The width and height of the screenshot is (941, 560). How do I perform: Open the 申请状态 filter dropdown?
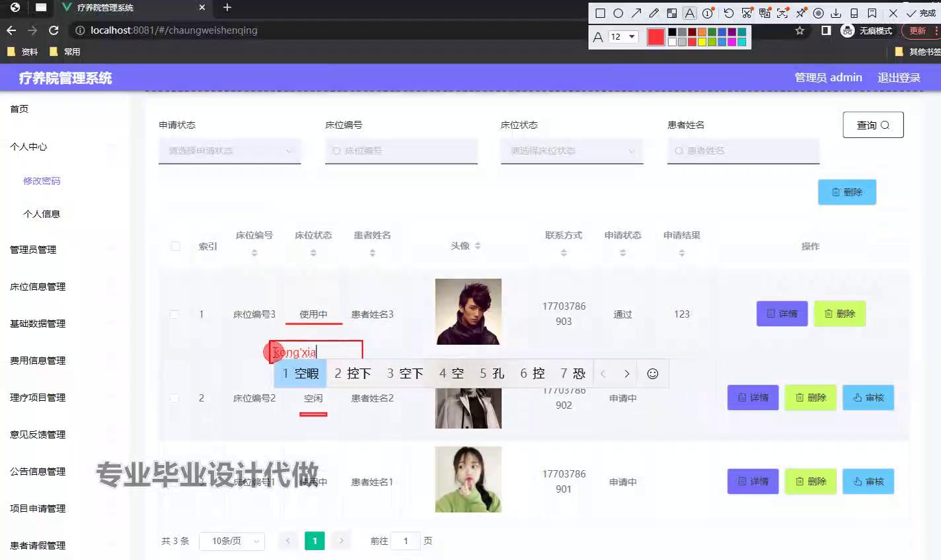click(229, 151)
